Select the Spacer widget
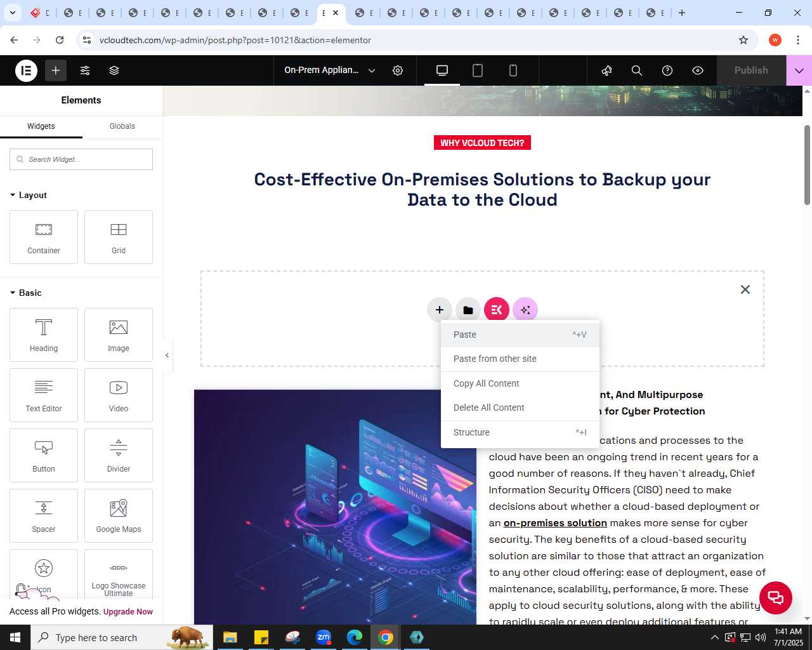Viewport: 812px width, 650px height. [x=44, y=515]
